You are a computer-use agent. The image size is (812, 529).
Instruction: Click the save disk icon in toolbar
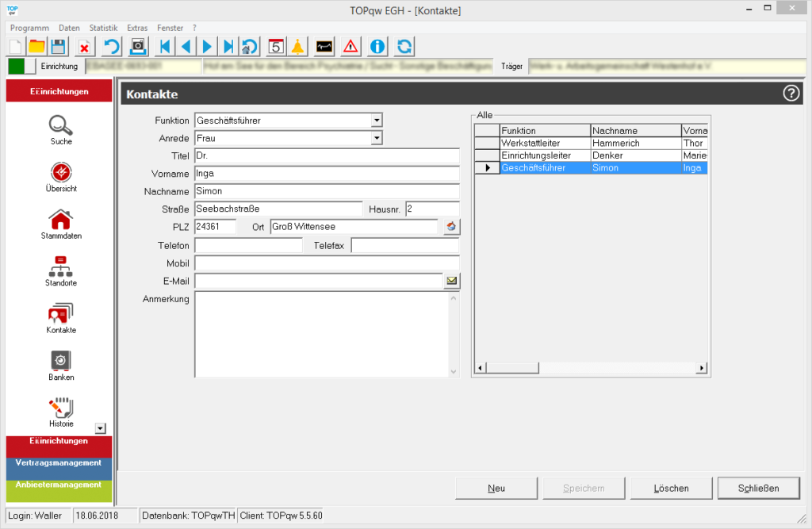coord(59,46)
